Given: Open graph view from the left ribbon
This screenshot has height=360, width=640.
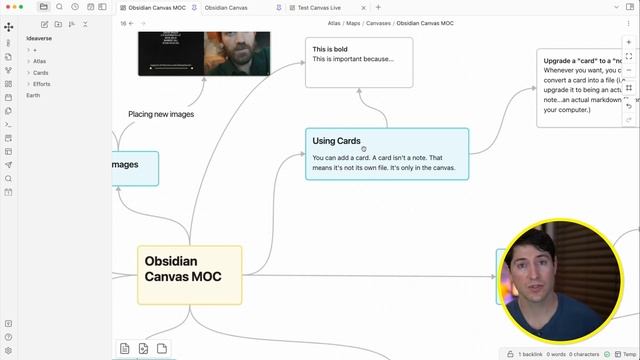Looking at the screenshot, I should coord(8,70).
